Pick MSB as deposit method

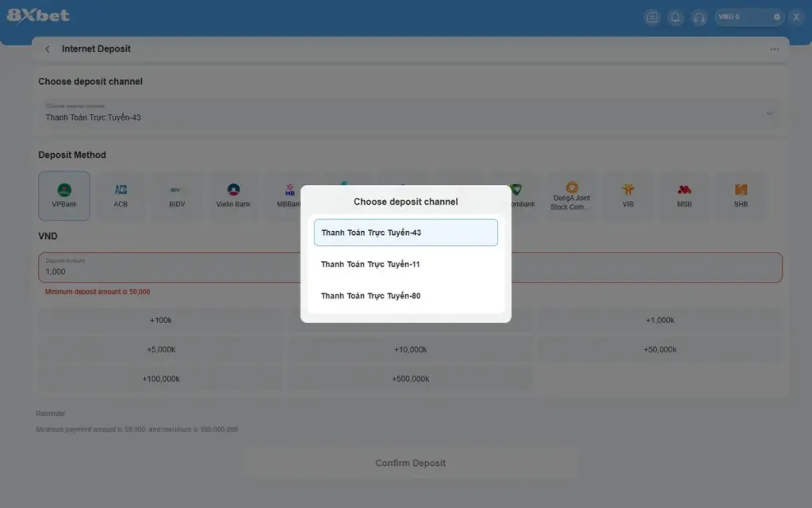point(684,196)
